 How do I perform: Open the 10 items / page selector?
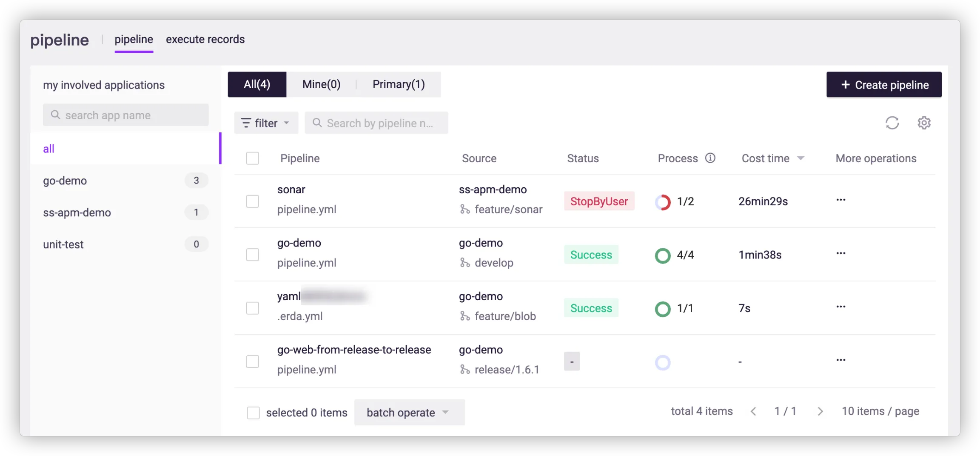pyautogui.click(x=880, y=411)
